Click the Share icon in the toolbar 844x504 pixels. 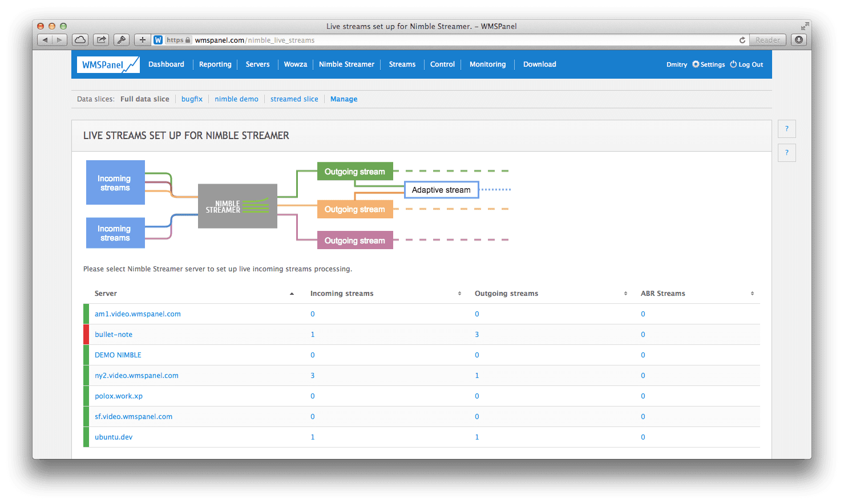coord(101,40)
